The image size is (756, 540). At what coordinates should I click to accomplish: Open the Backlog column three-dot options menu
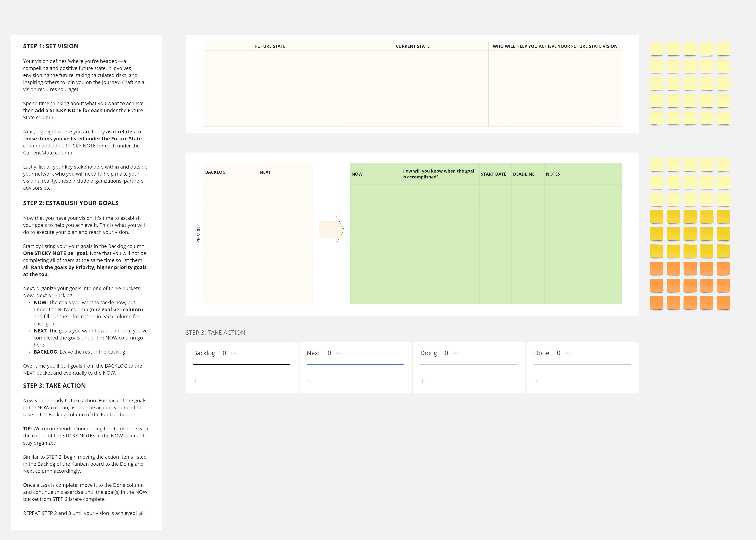[x=233, y=353]
